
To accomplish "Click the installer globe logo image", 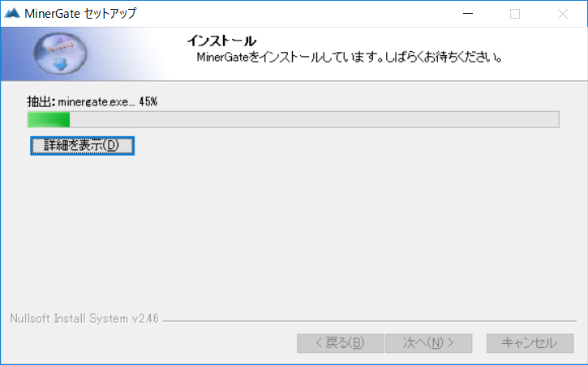I will [60, 54].
